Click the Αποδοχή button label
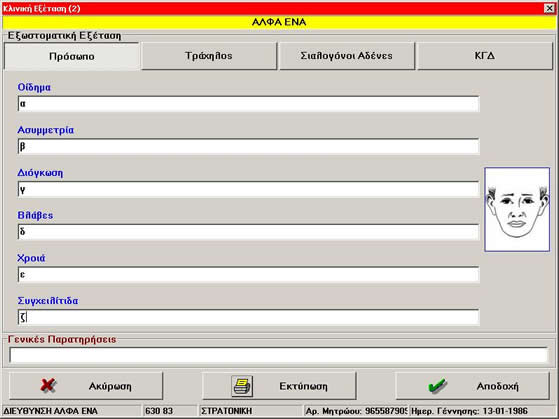Image resolution: width=559 pixels, height=419 pixels. point(498,386)
